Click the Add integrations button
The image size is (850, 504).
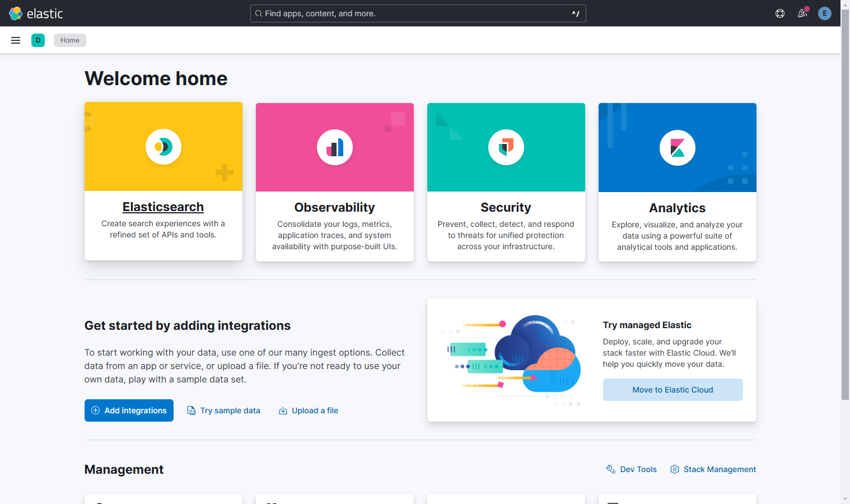(x=129, y=410)
